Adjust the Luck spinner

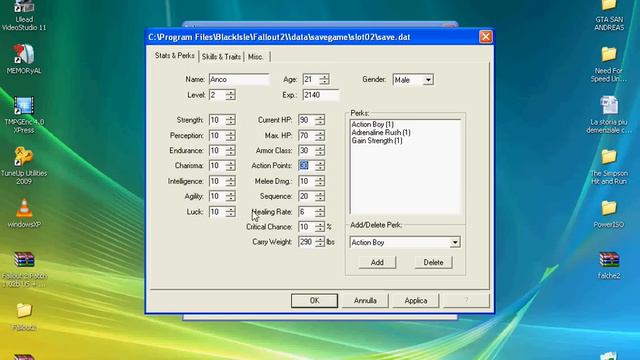(231, 212)
